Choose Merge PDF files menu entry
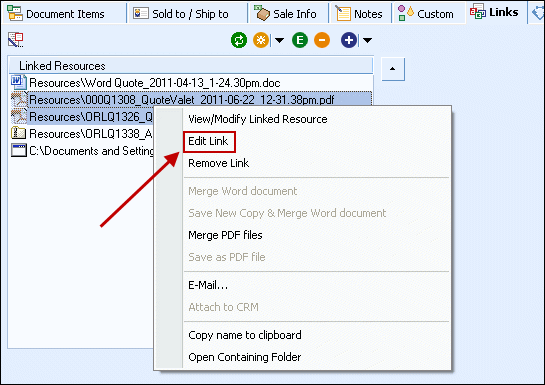Screen dimensions: 545x385 [225, 235]
